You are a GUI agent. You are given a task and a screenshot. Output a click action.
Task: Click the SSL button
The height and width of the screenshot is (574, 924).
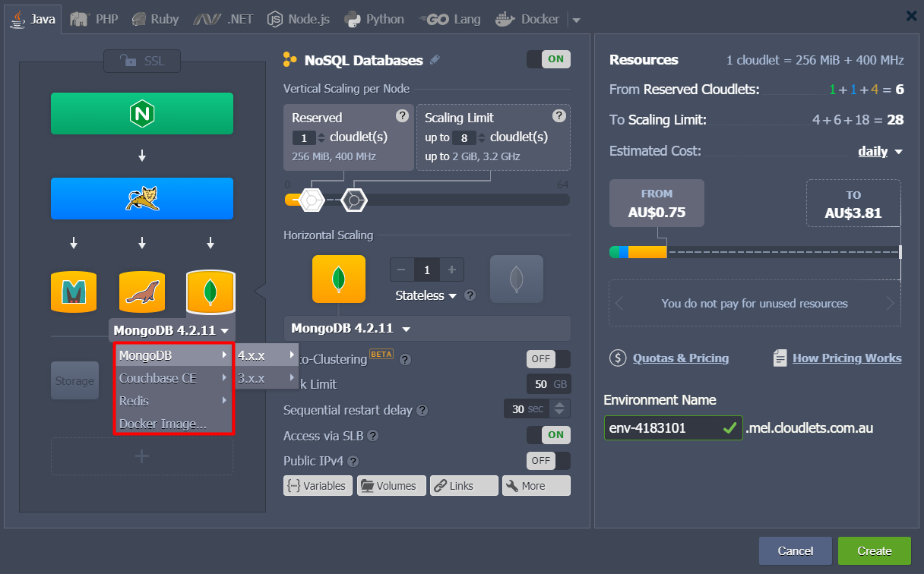(x=142, y=61)
